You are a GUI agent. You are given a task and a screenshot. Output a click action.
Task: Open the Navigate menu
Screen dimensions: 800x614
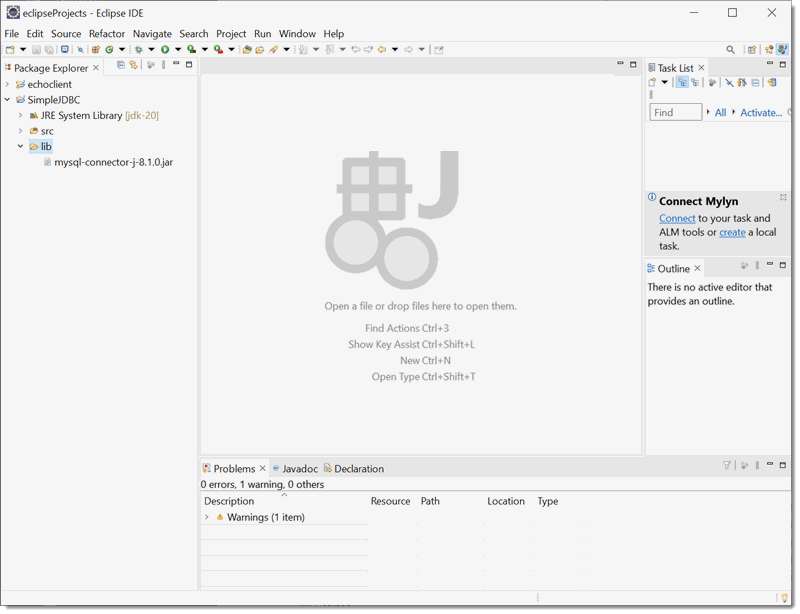pyautogui.click(x=152, y=34)
